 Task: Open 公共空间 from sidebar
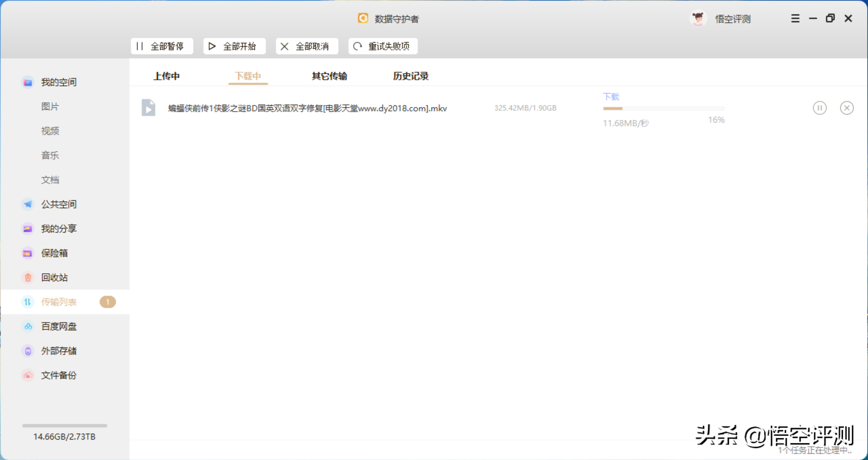pyautogui.click(x=59, y=204)
